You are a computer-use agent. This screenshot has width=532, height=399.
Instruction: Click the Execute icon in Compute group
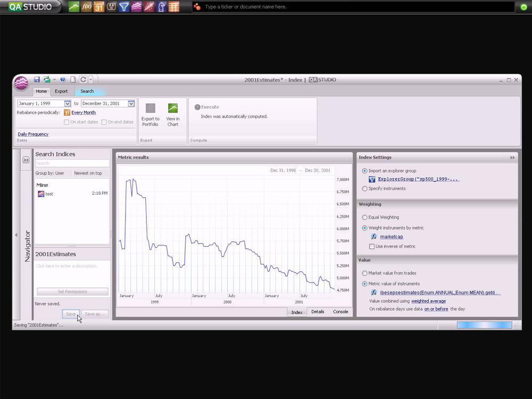[197, 107]
